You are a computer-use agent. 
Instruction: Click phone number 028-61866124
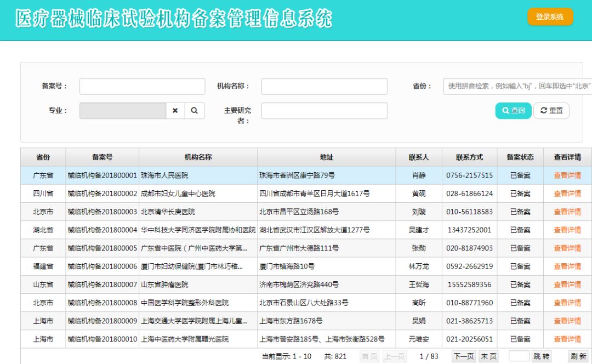(x=469, y=194)
